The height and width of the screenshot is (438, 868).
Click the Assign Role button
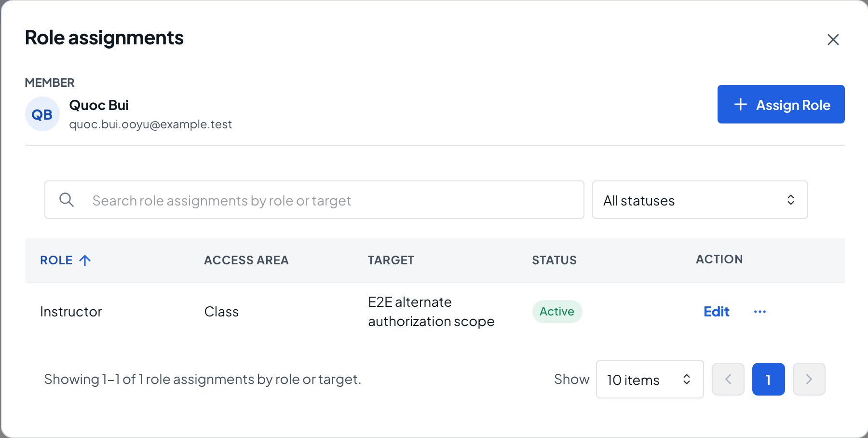coord(781,104)
